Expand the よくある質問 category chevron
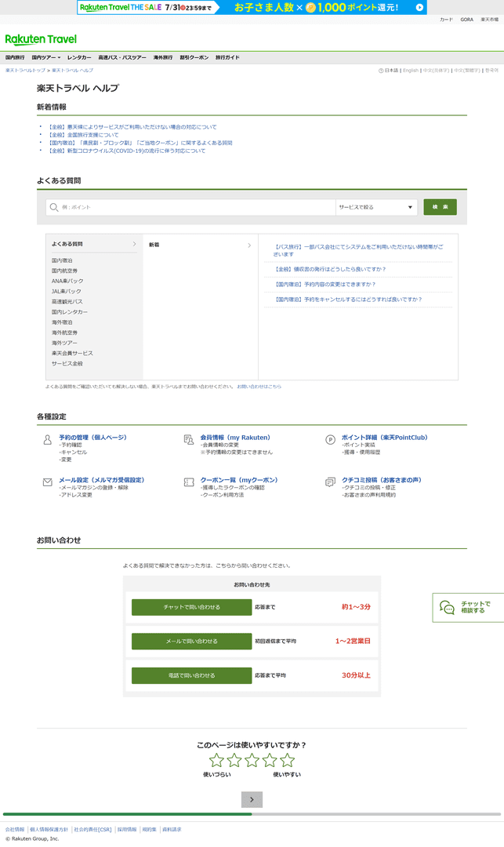The width and height of the screenshot is (504, 847). [134, 244]
